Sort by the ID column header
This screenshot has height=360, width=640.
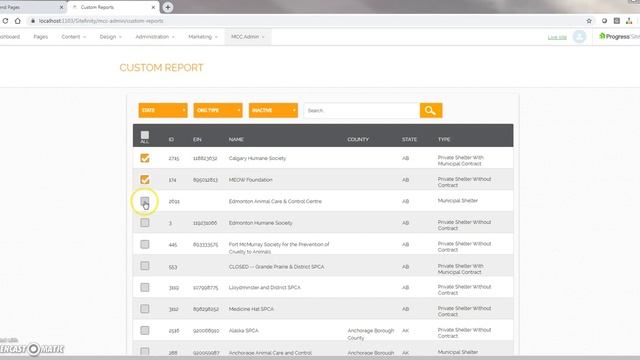pyautogui.click(x=171, y=140)
